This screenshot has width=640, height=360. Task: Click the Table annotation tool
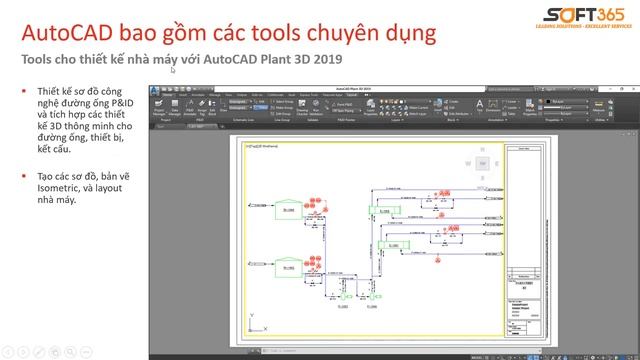509,114
